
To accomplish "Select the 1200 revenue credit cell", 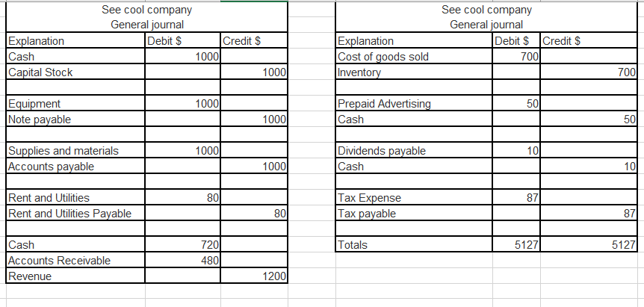I will pos(253,276).
